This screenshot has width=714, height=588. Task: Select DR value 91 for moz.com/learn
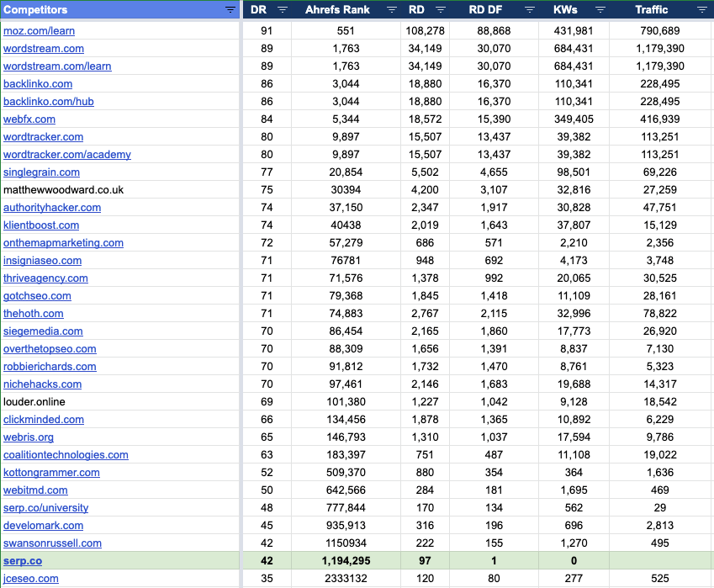point(267,31)
